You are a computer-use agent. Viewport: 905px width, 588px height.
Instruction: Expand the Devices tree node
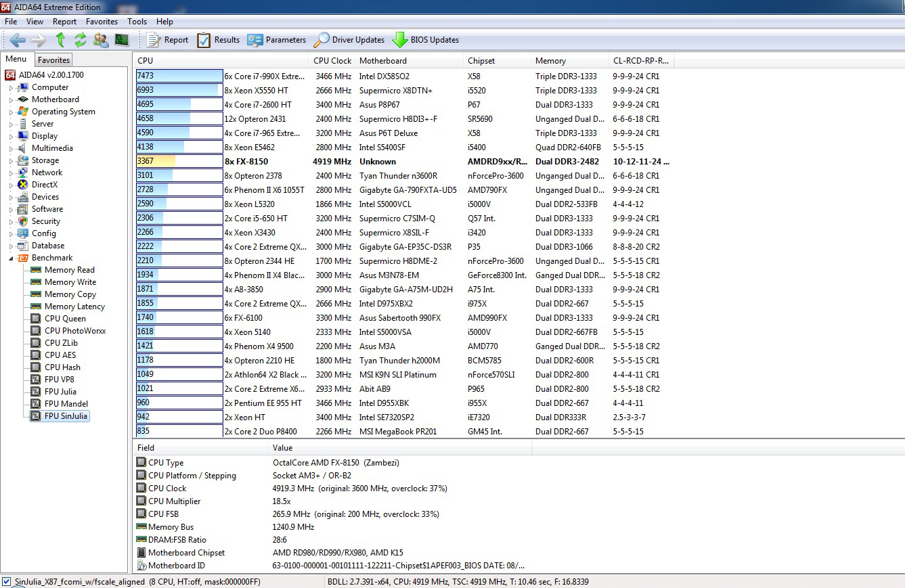10,197
